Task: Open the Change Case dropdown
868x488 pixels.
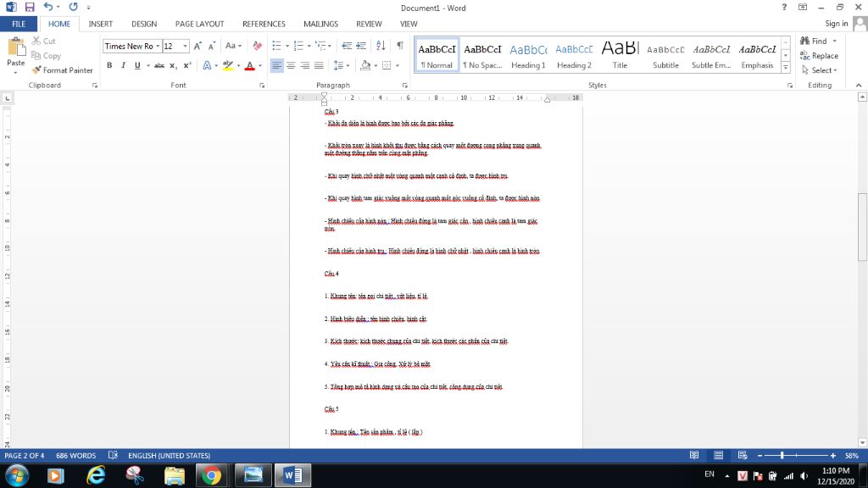Action: click(x=233, y=46)
